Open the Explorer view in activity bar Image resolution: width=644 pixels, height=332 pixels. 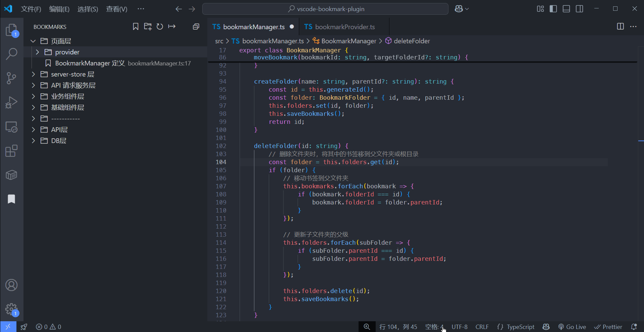pos(12,30)
